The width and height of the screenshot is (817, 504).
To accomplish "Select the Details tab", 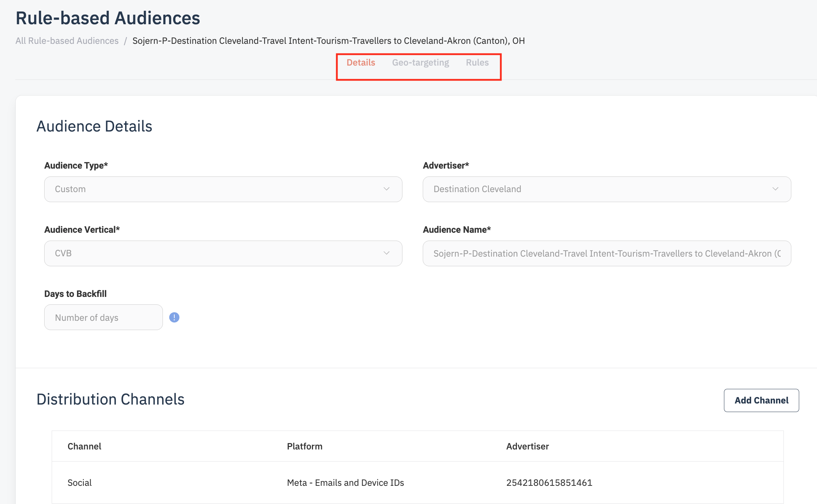I will 361,63.
